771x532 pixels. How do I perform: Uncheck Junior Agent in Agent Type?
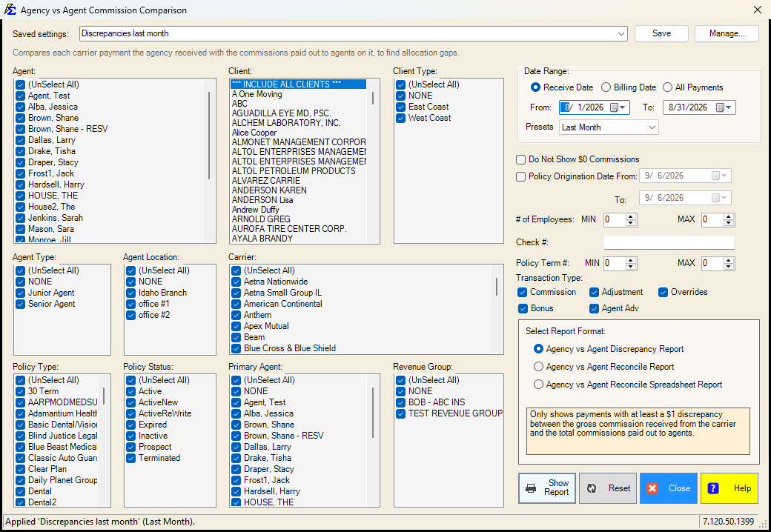20,293
